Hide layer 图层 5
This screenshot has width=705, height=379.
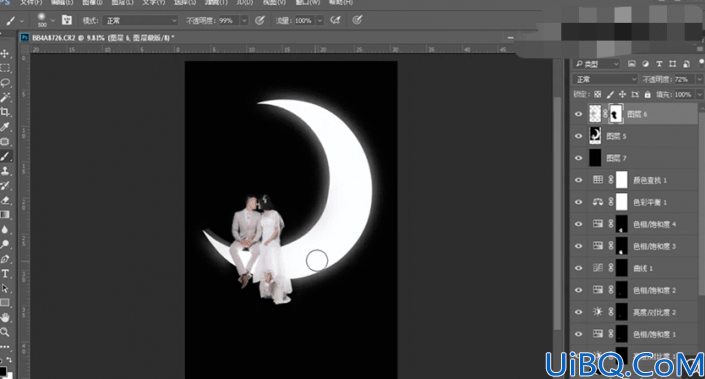point(579,136)
